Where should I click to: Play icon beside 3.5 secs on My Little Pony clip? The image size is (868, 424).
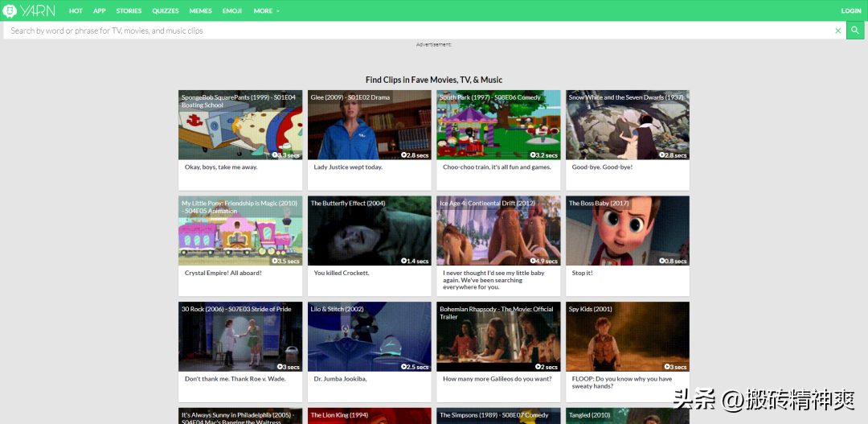tap(275, 261)
